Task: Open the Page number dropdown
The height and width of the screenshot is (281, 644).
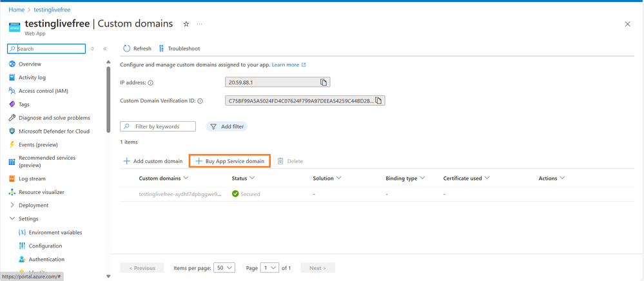Action: click(270, 268)
